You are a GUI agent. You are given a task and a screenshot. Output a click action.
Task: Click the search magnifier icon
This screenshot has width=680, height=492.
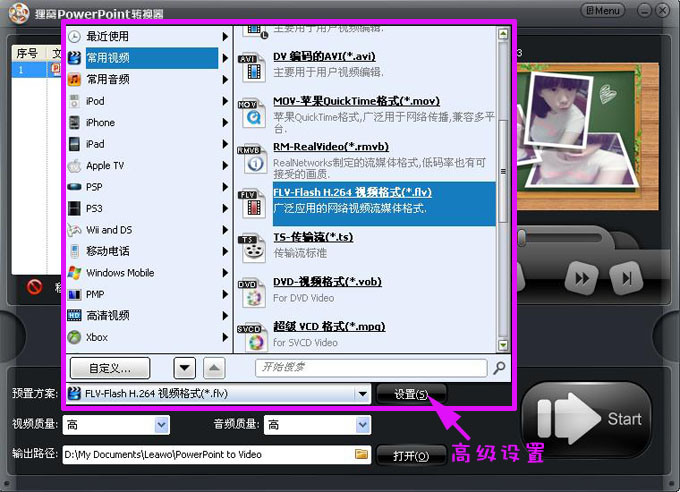[499, 368]
